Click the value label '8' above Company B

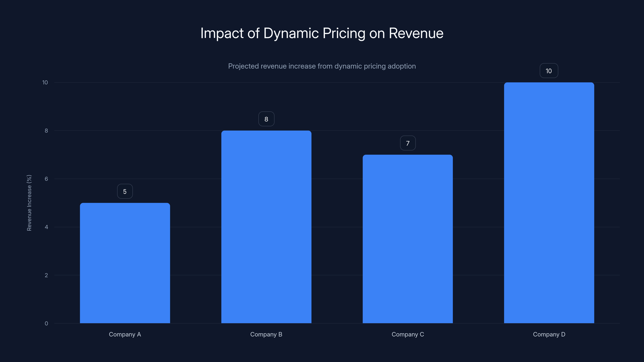[x=266, y=119]
